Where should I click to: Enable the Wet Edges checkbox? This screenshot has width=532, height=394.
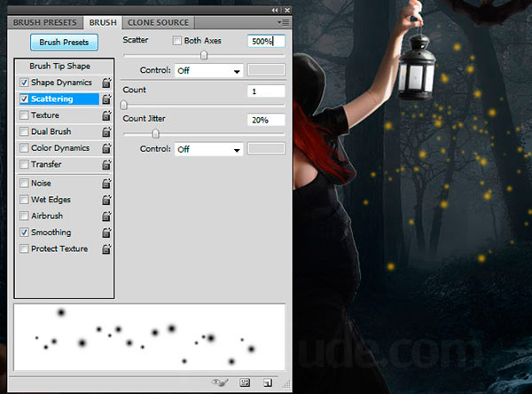[24, 200]
